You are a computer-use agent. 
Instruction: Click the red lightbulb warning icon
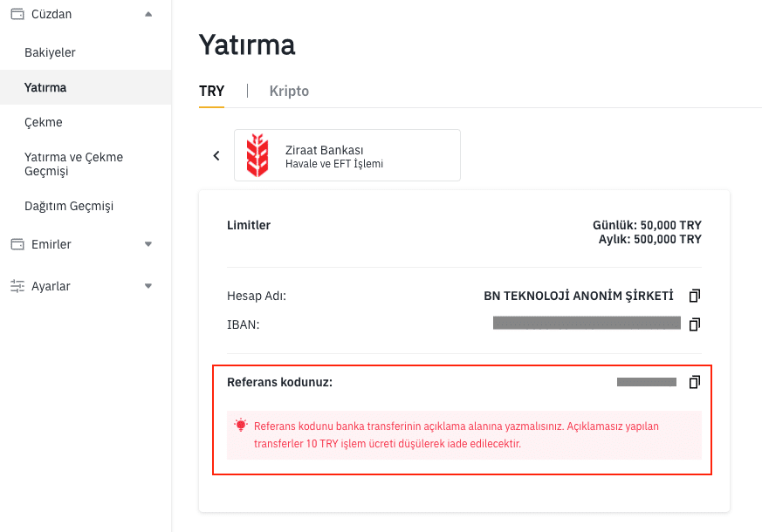(241, 426)
